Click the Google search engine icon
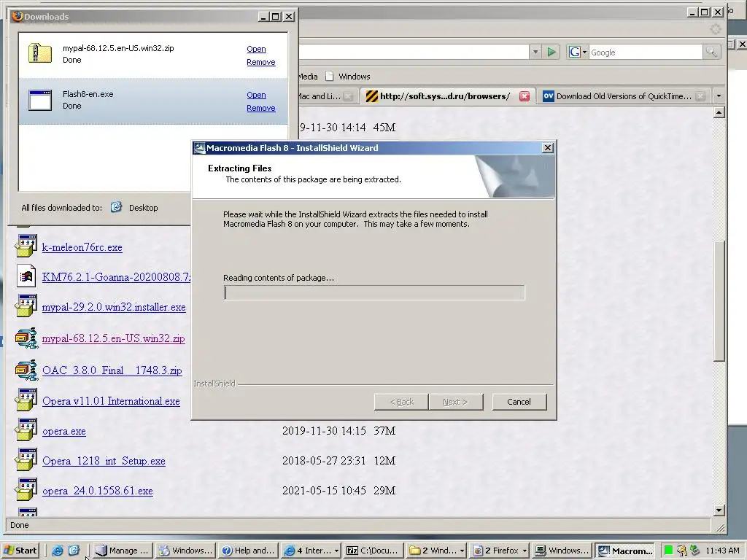 (x=575, y=52)
